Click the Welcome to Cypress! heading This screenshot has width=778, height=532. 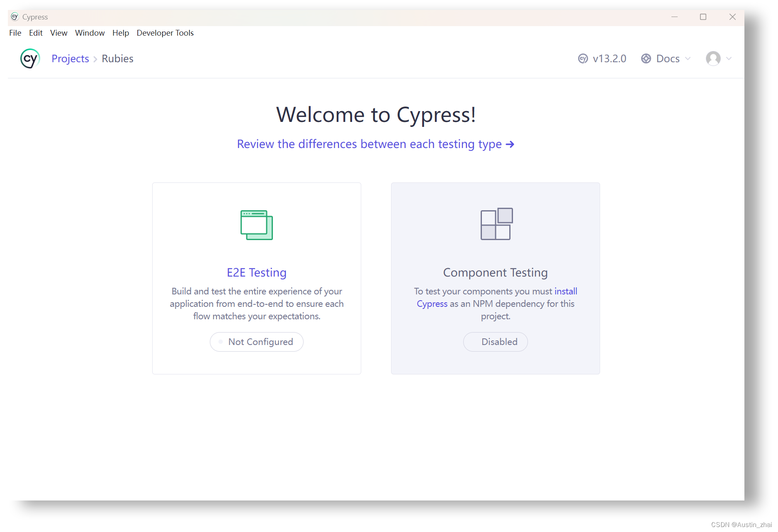376,114
